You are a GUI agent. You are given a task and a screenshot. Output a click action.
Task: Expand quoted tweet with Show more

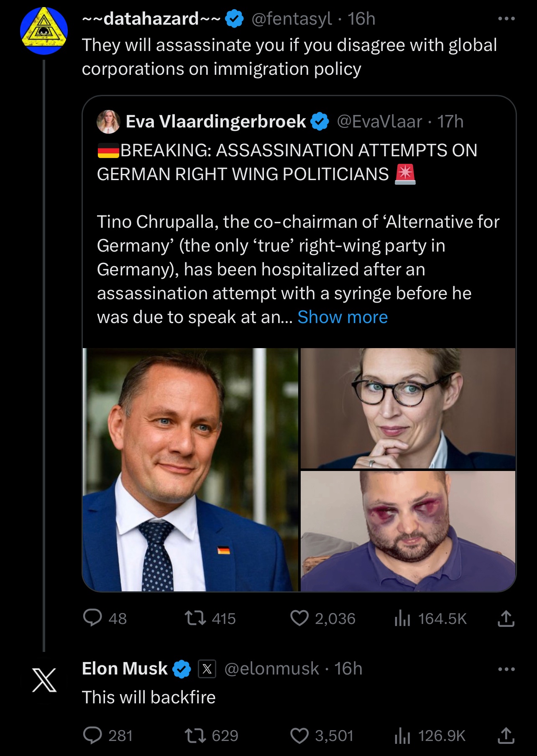pos(343,317)
